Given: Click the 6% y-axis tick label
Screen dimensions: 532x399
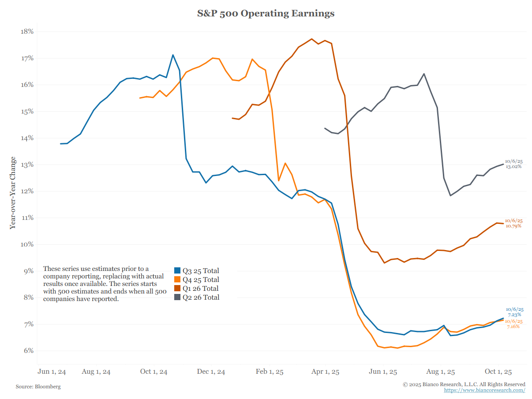Looking at the screenshot, I should [29, 351].
